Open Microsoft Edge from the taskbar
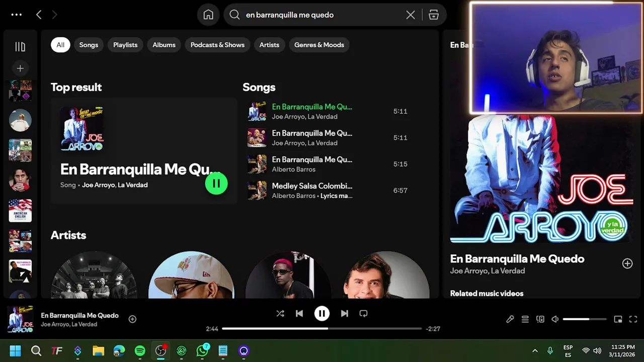 pos(119,351)
